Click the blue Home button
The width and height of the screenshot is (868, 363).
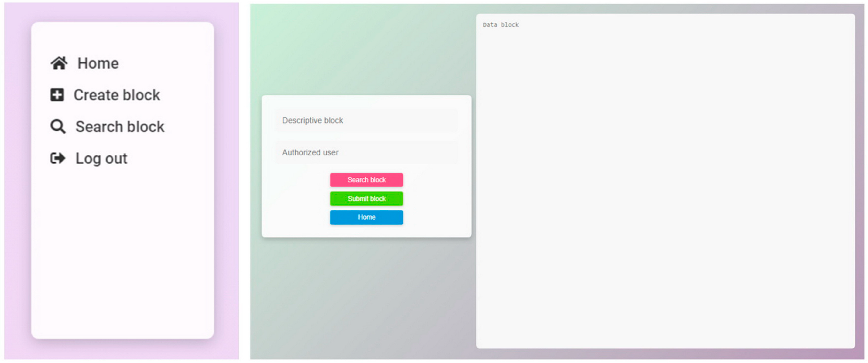pos(367,217)
